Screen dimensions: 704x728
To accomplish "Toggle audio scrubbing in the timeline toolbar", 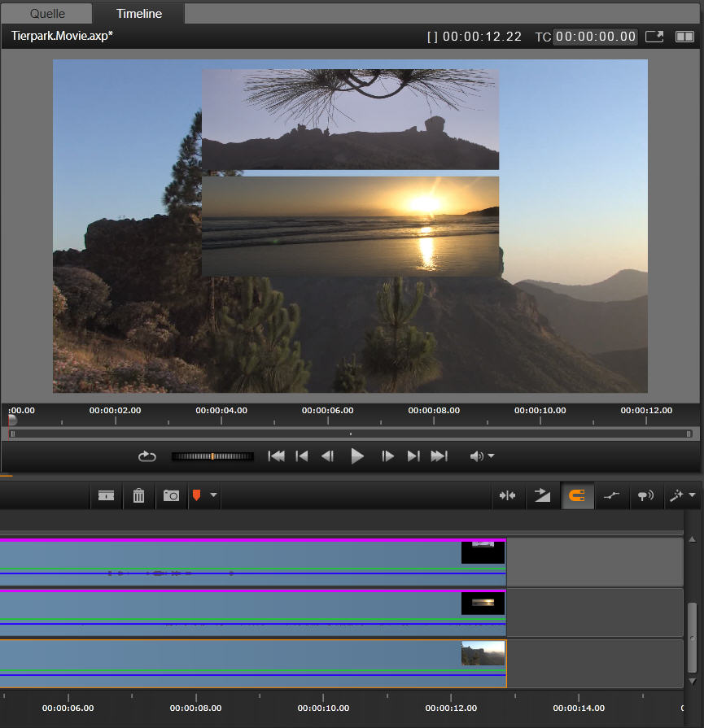I will point(645,495).
